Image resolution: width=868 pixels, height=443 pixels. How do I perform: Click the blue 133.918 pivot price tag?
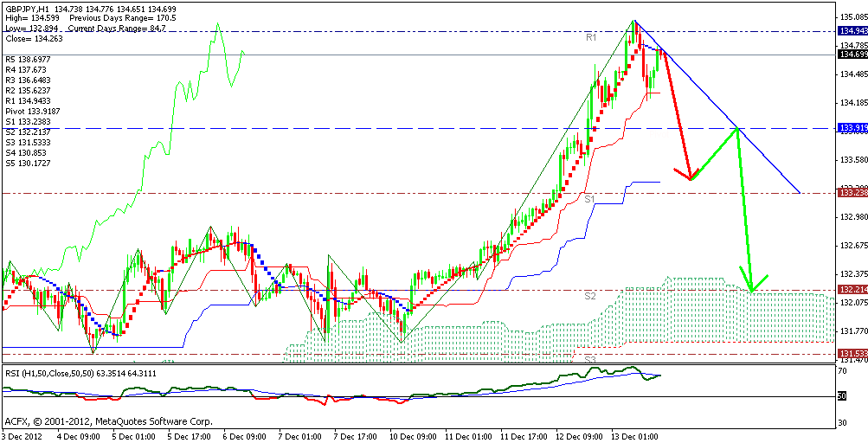point(852,128)
